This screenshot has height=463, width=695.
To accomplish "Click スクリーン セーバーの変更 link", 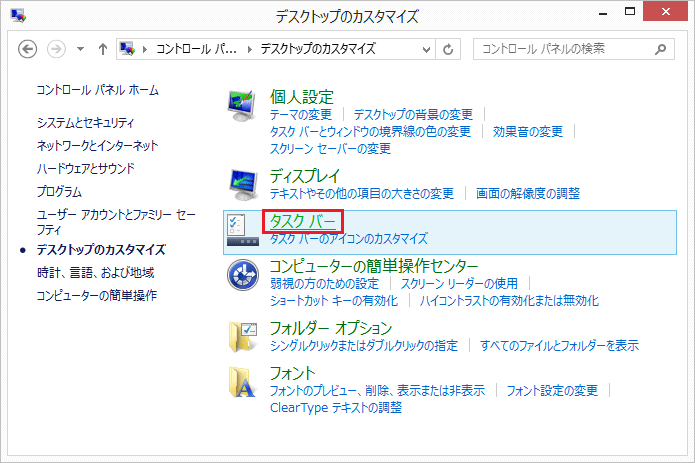I will coord(330,148).
